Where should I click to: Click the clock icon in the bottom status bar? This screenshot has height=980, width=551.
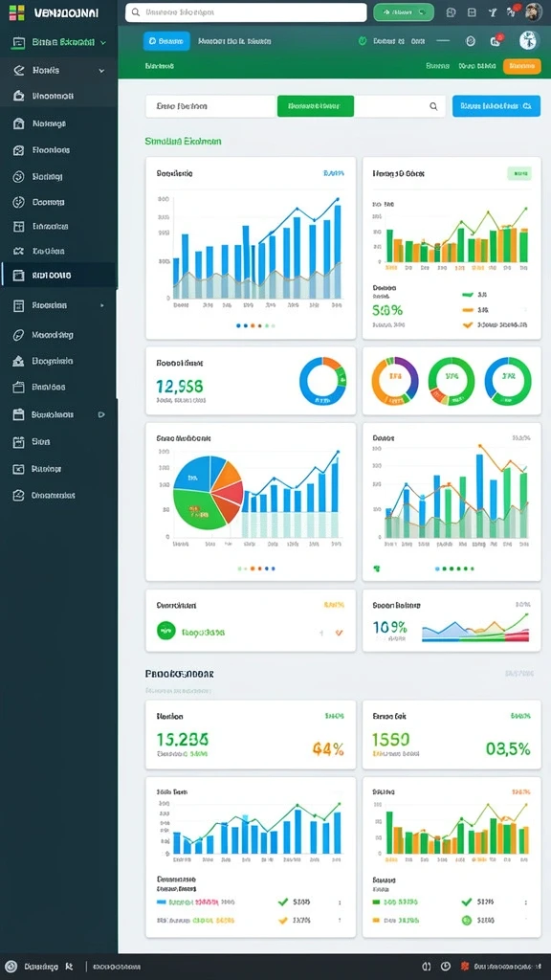[446, 967]
